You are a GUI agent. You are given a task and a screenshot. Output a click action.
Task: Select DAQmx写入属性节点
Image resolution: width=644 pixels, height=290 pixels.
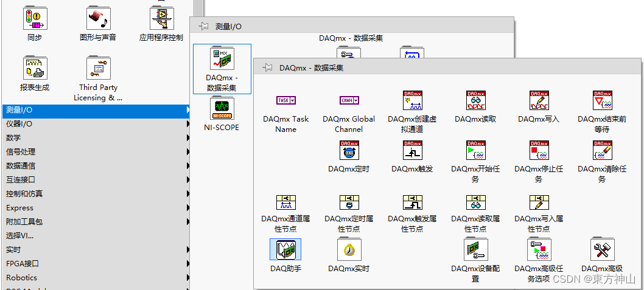point(539,202)
